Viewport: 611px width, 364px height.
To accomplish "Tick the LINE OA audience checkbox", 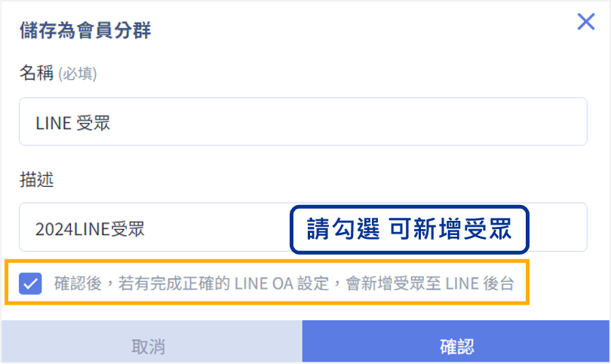I will click(31, 284).
